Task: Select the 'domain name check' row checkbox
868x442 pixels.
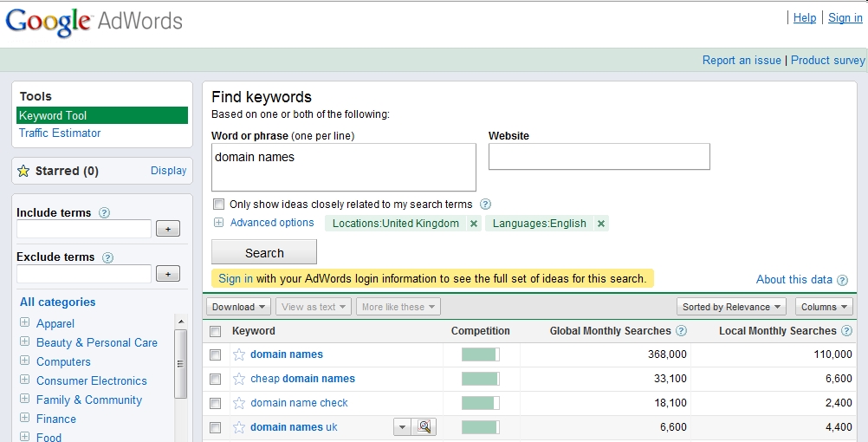Action: [x=216, y=403]
